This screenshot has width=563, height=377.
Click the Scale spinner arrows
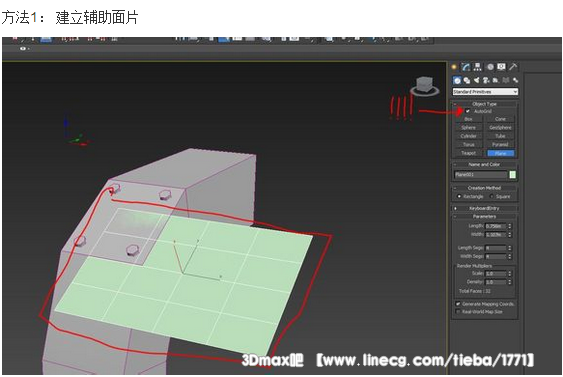click(510, 274)
